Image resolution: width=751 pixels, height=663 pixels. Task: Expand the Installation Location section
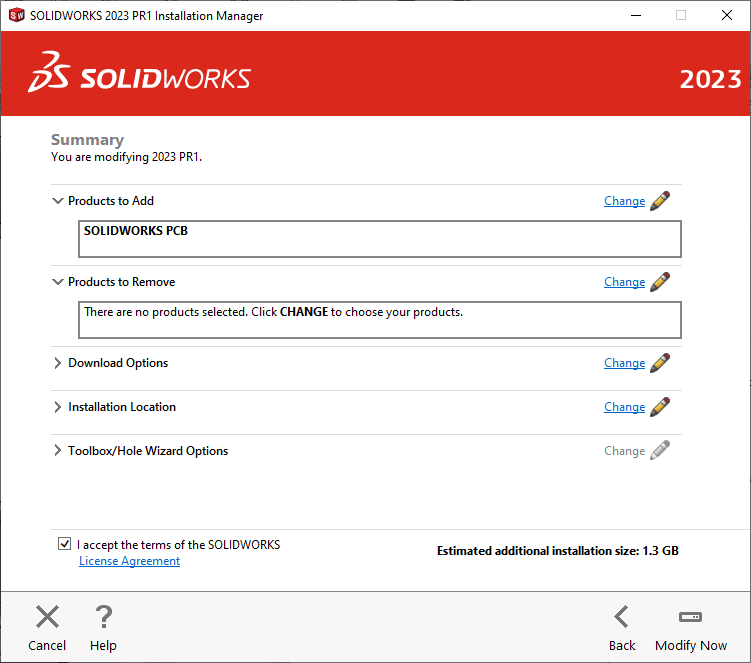click(x=57, y=407)
